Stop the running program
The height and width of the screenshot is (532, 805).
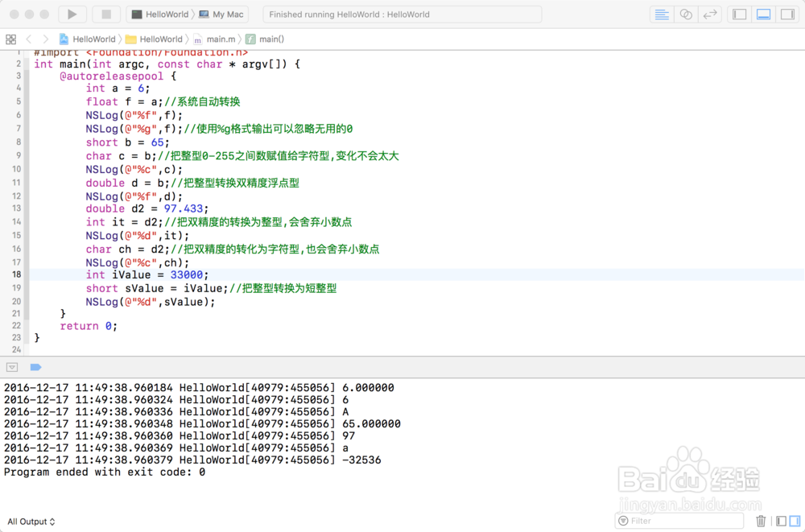click(106, 14)
